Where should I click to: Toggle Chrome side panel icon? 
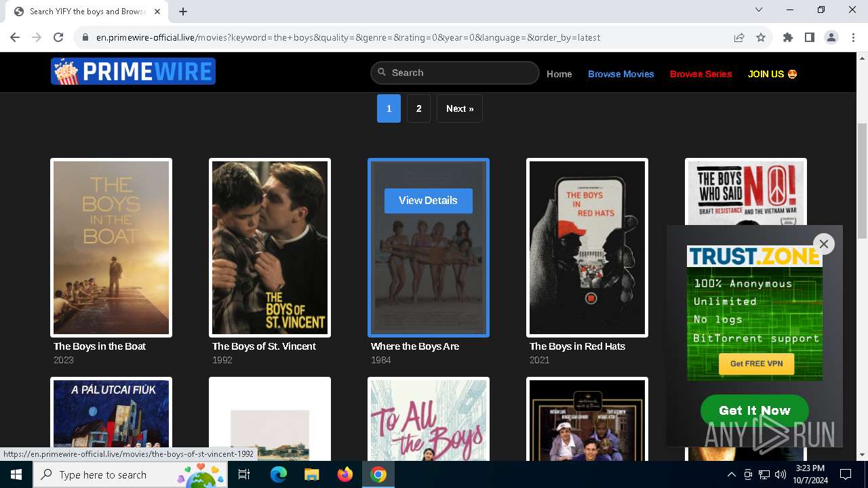click(x=810, y=37)
